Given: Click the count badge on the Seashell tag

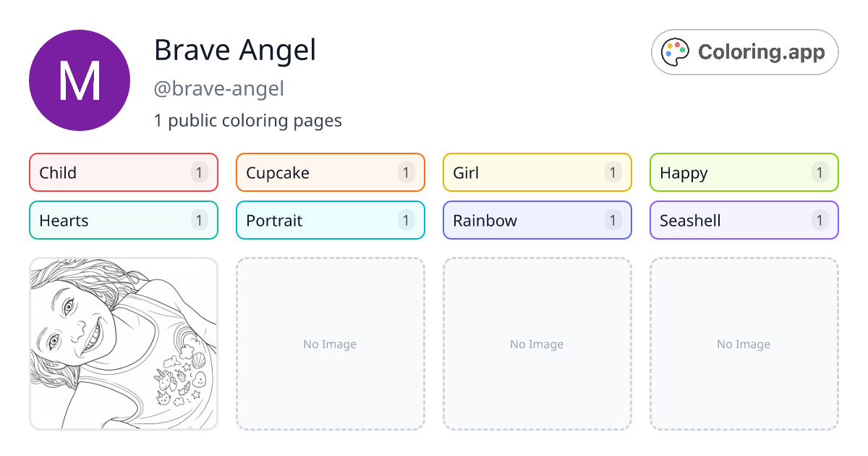Looking at the screenshot, I should tap(820, 220).
